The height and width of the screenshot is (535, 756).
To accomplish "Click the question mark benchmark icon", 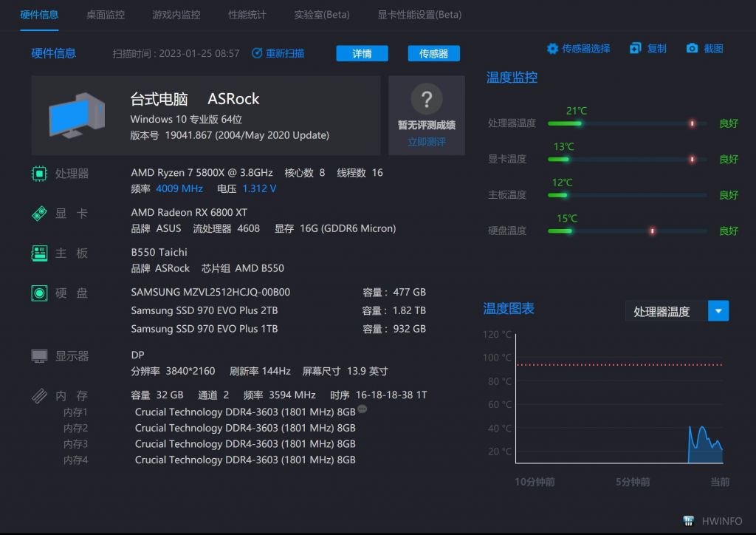I will [x=427, y=99].
